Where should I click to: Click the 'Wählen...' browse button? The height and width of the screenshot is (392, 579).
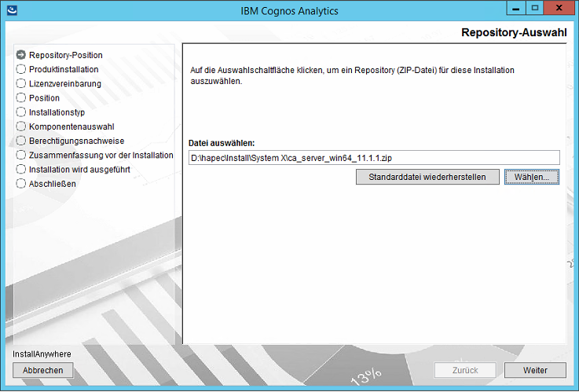click(532, 177)
